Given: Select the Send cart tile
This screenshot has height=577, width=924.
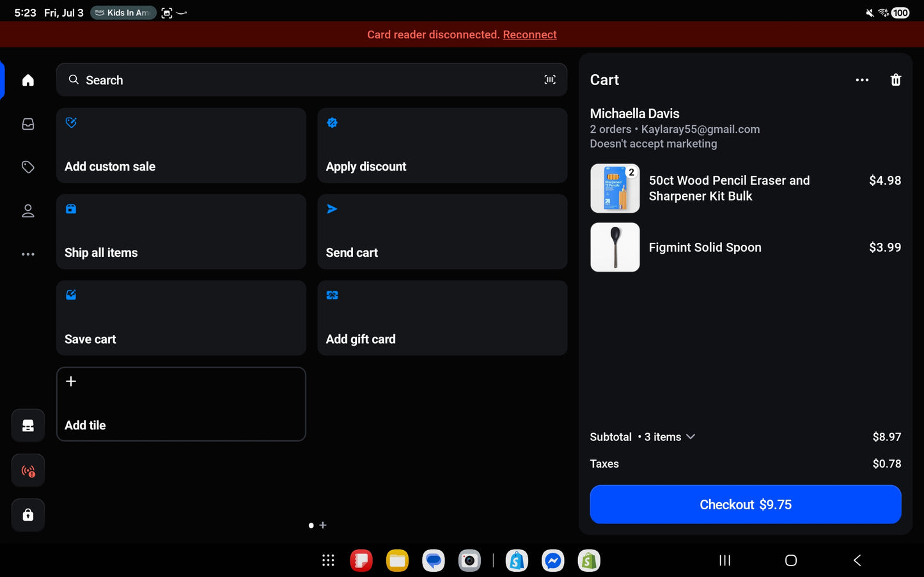Looking at the screenshot, I should pos(442,232).
